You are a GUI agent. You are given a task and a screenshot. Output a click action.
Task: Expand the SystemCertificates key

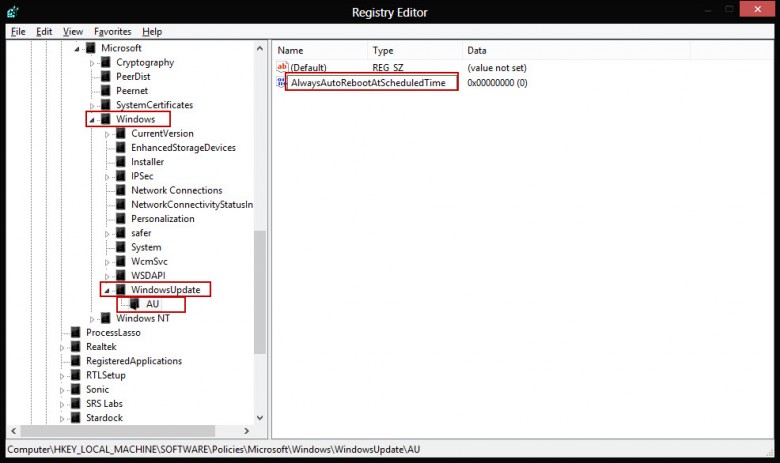(92, 105)
